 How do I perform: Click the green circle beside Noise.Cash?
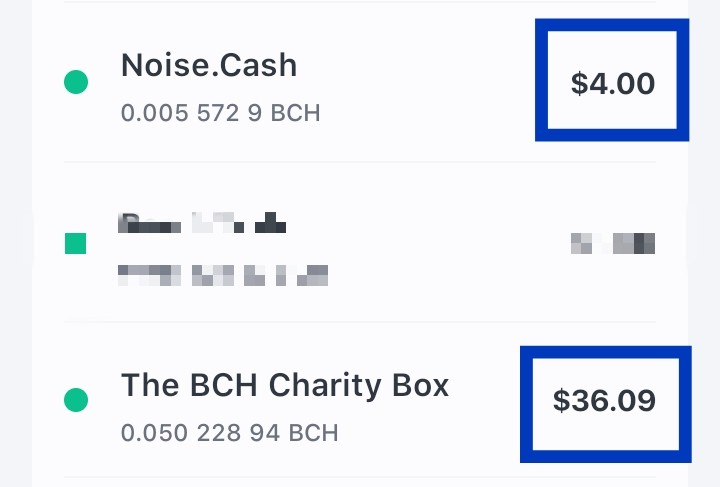tap(76, 82)
